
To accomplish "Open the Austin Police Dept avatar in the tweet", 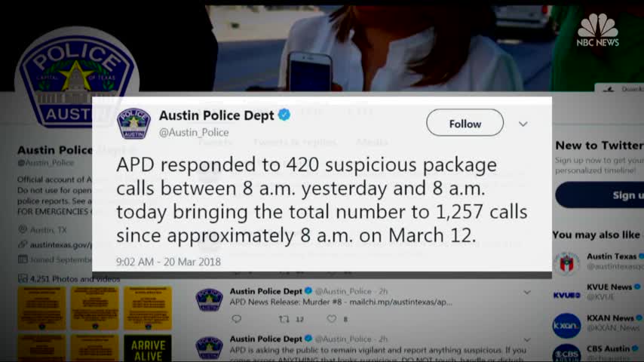I will (133, 123).
